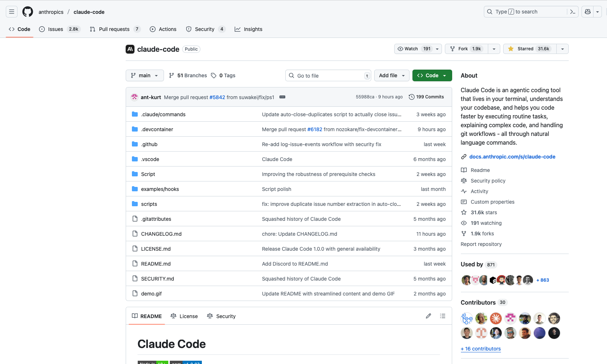Switch to the Code tab
Screen dimensions: 607x364
[x=20, y=29]
